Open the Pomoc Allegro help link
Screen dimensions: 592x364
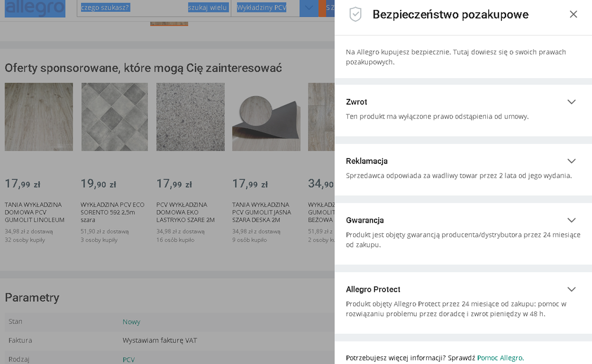click(x=500, y=357)
